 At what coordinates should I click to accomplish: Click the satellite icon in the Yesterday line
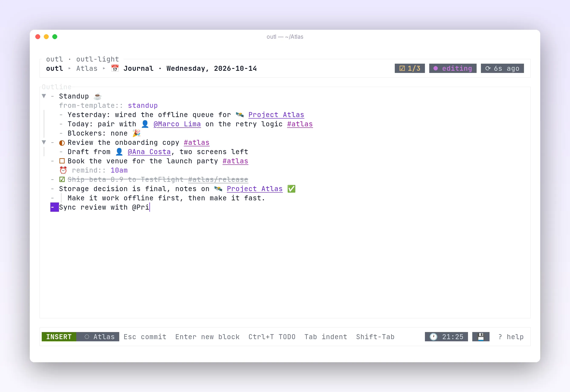click(x=239, y=115)
